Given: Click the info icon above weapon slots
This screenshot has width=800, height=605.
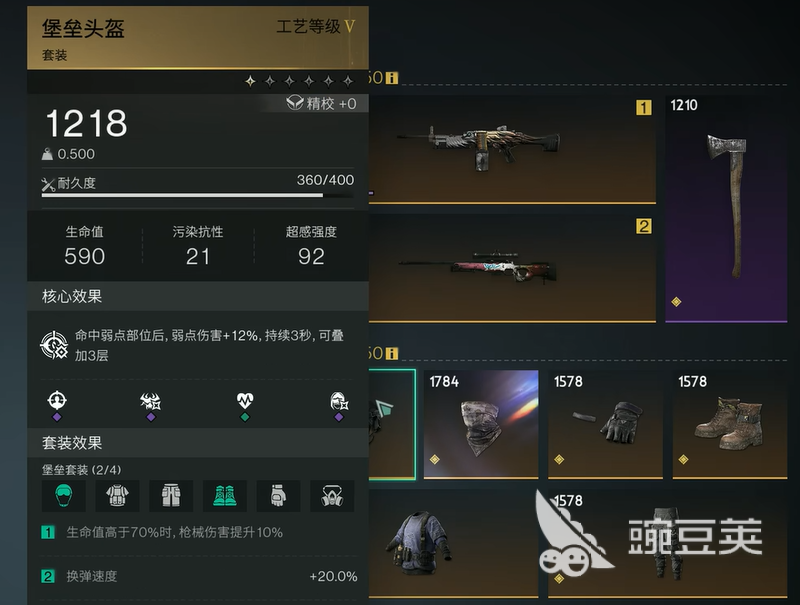Looking at the screenshot, I should (392, 78).
